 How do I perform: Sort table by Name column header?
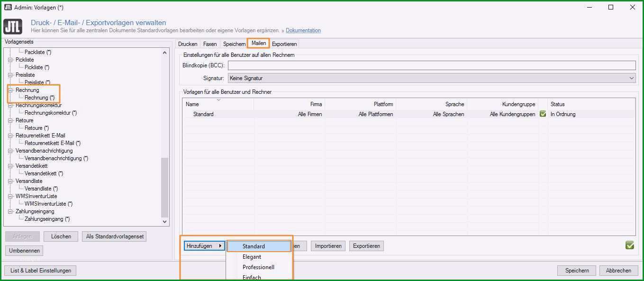[218, 104]
